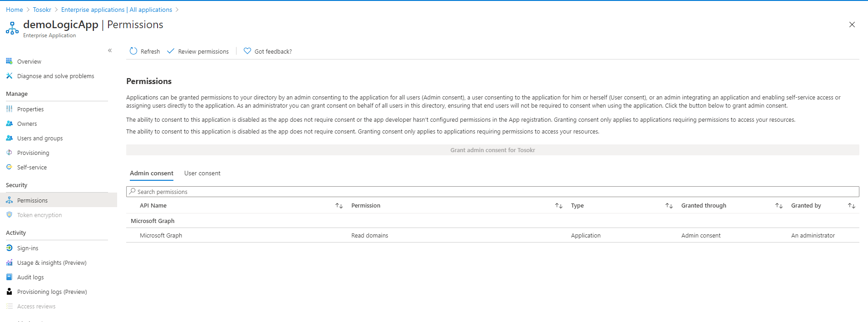Click the API Name column header text
The height and width of the screenshot is (322, 868).
[153, 206]
